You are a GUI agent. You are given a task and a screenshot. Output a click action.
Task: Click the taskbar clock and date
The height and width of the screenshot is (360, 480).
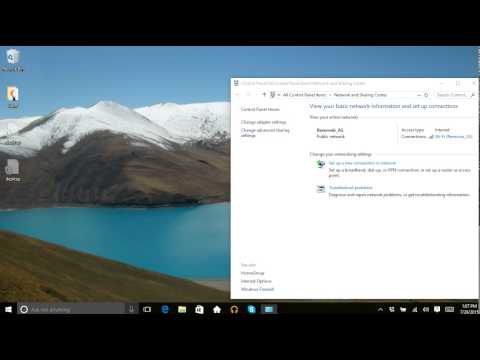(469, 309)
